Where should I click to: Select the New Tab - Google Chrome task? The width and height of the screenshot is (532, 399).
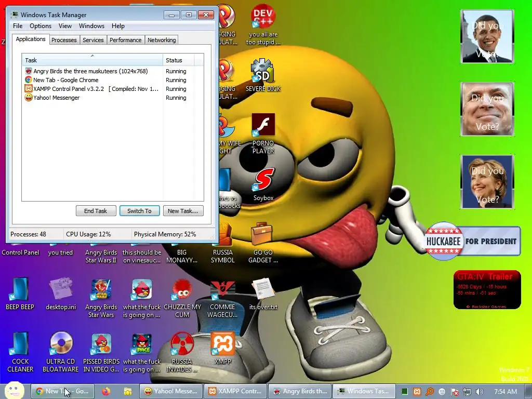point(113,80)
